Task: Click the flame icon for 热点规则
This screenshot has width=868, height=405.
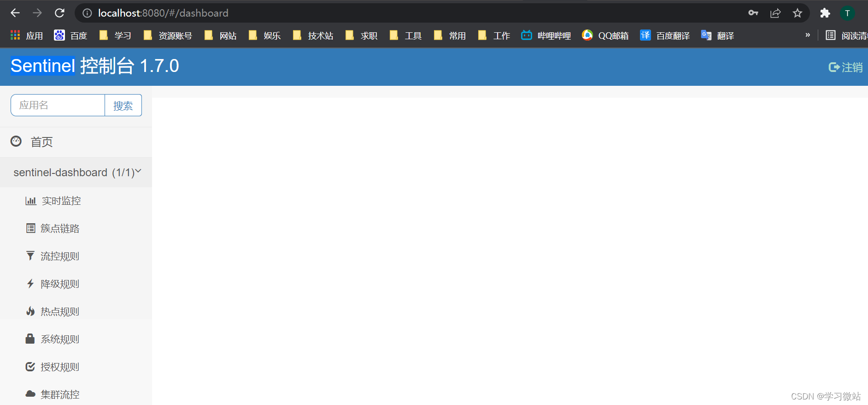Action: (x=30, y=311)
